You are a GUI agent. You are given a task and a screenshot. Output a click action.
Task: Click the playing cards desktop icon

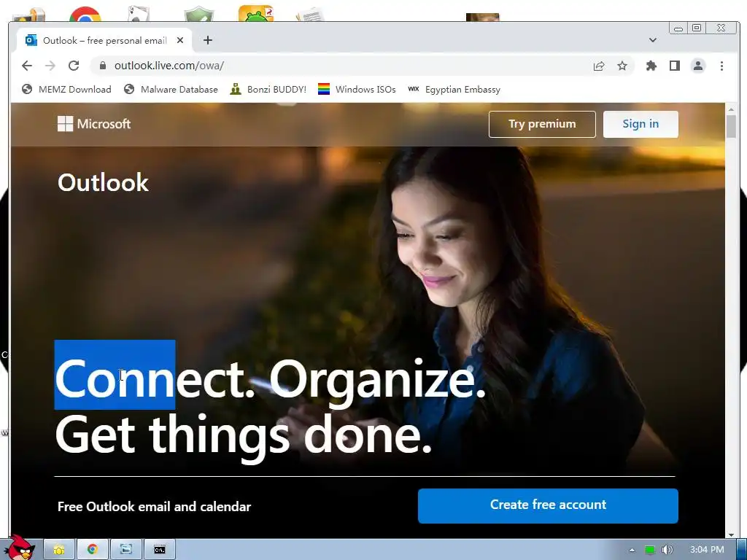pyautogui.click(x=139, y=14)
